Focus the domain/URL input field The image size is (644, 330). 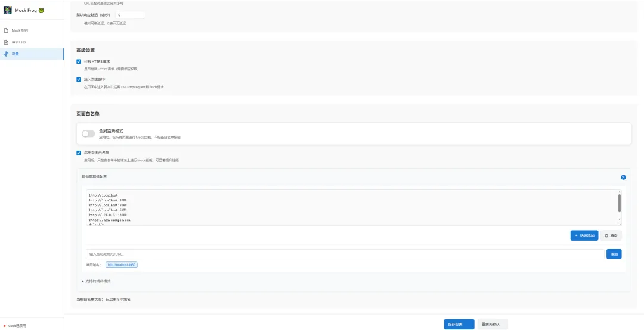(x=345, y=254)
